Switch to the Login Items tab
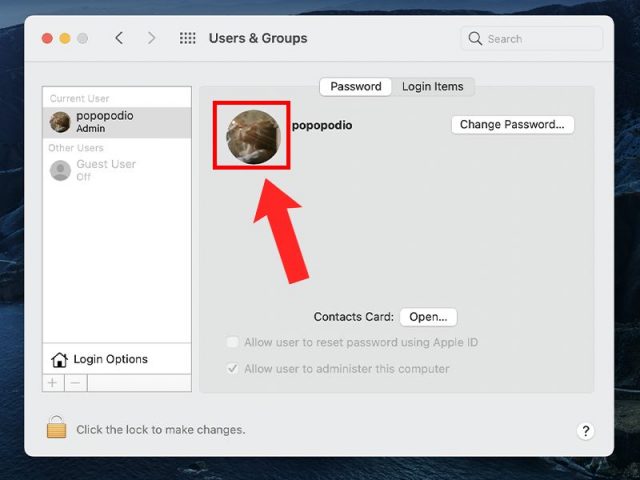 click(x=432, y=87)
